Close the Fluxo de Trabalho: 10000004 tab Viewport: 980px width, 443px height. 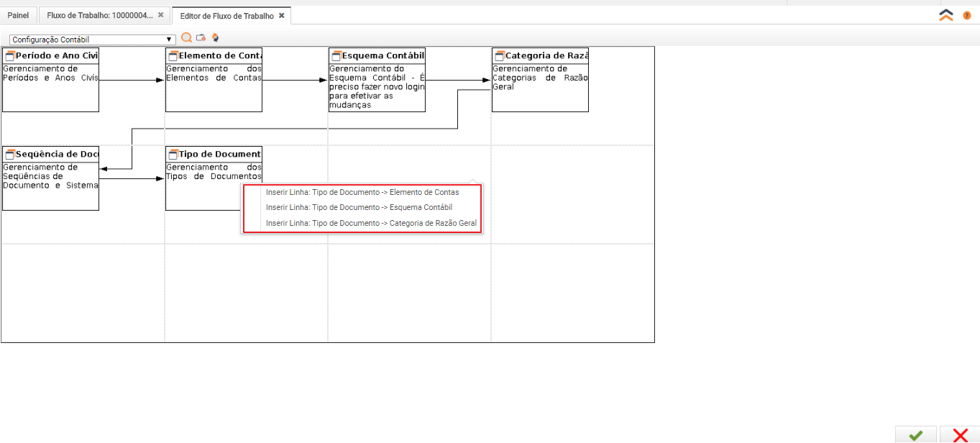[160, 15]
